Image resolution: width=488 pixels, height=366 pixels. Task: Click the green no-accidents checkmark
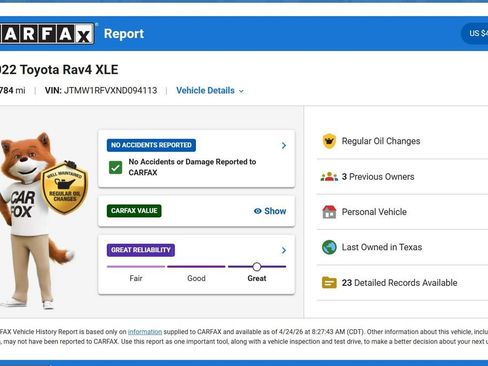(x=115, y=167)
